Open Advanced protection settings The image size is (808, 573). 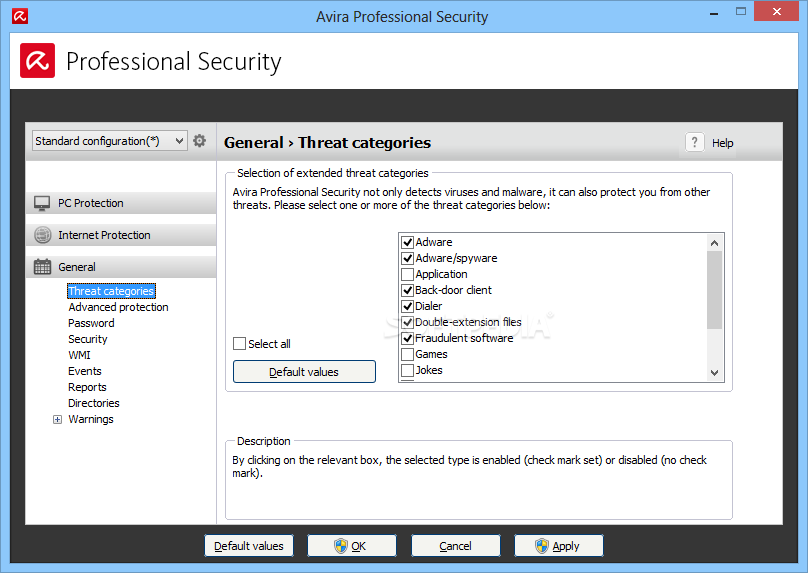tap(119, 307)
